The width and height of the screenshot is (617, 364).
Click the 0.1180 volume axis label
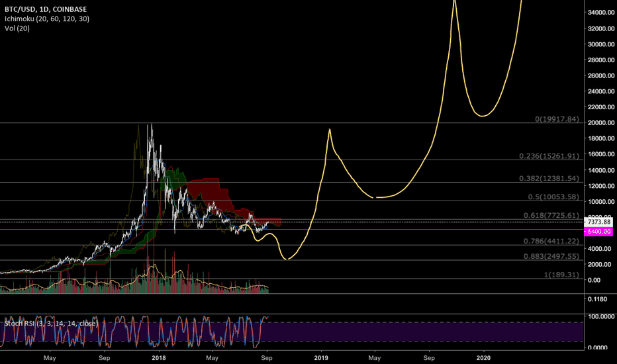coord(597,299)
